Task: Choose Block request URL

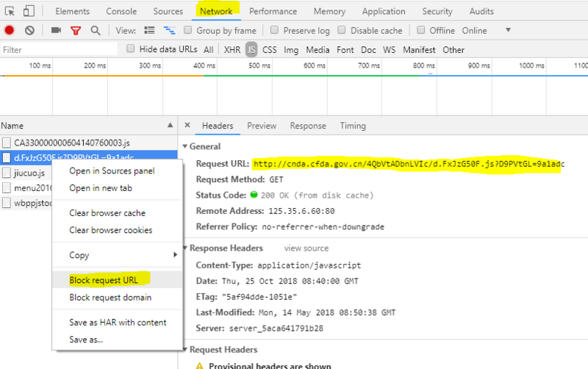Action: (104, 280)
